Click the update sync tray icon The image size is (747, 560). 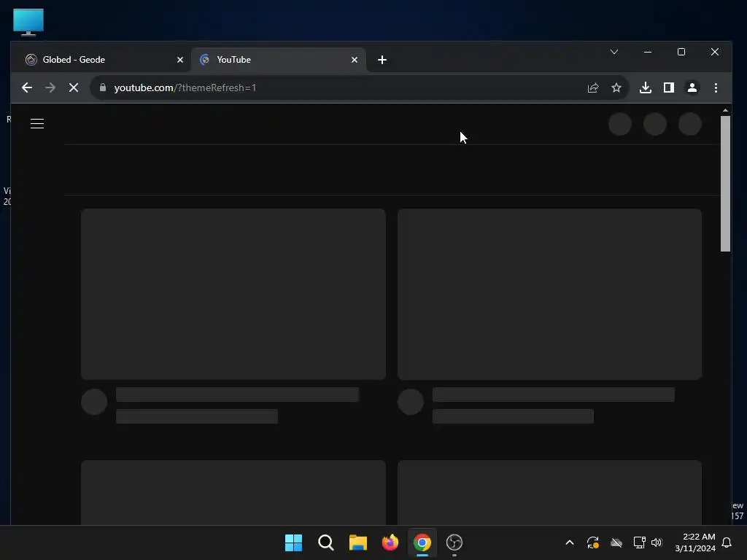(593, 542)
